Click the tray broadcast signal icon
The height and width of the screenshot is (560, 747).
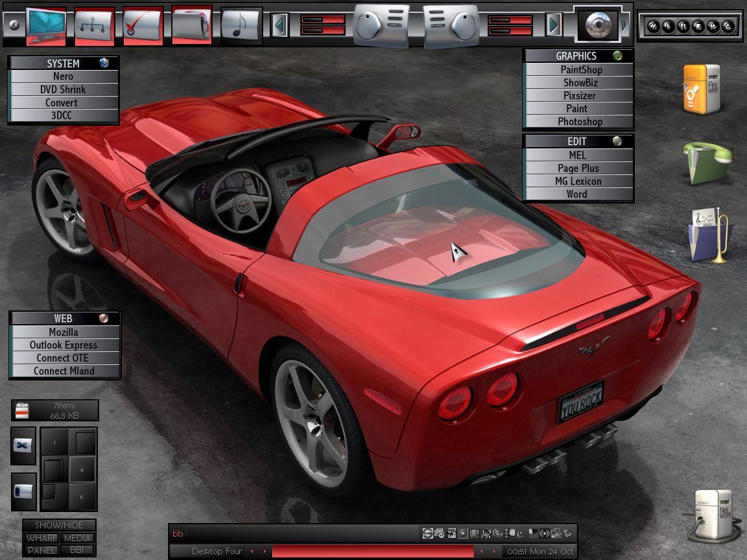click(x=545, y=533)
